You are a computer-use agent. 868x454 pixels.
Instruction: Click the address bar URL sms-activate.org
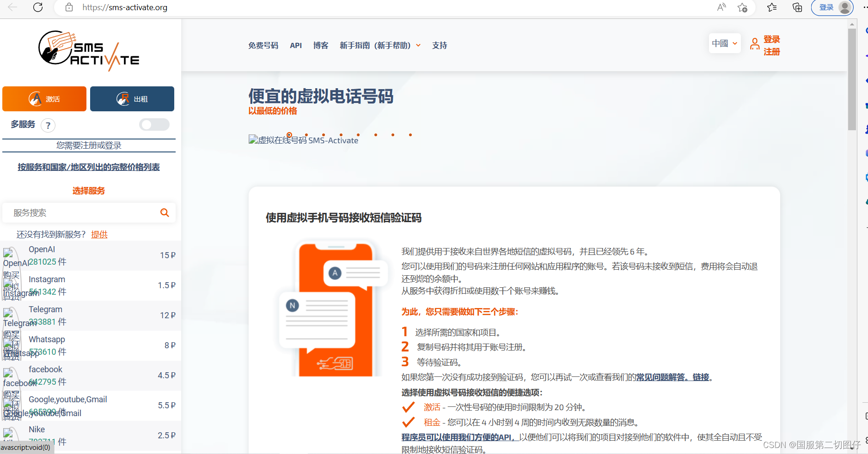[125, 7]
